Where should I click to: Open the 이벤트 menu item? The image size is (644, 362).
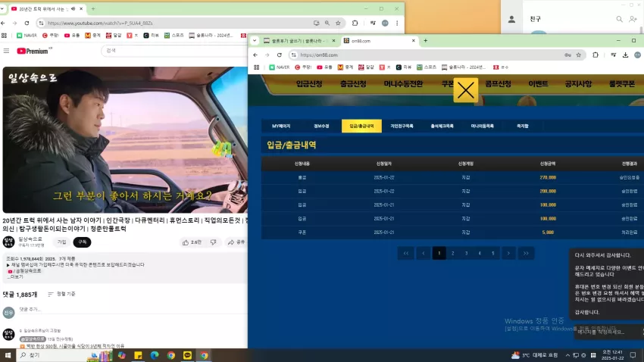click(538, 84)
